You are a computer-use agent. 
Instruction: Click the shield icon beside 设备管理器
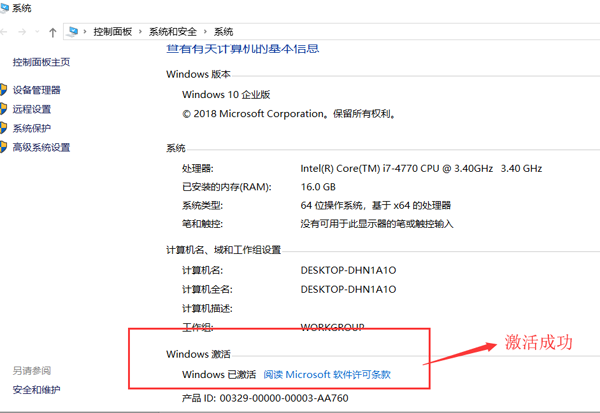pyautogui.click(x=3, y=90)
